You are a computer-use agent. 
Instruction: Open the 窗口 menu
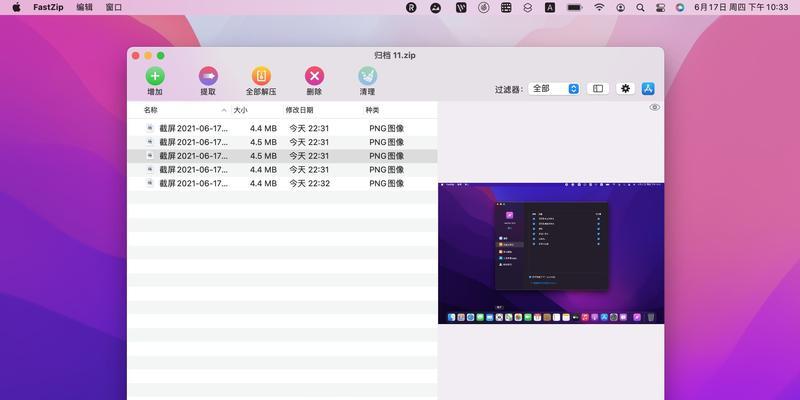(114, 8)
